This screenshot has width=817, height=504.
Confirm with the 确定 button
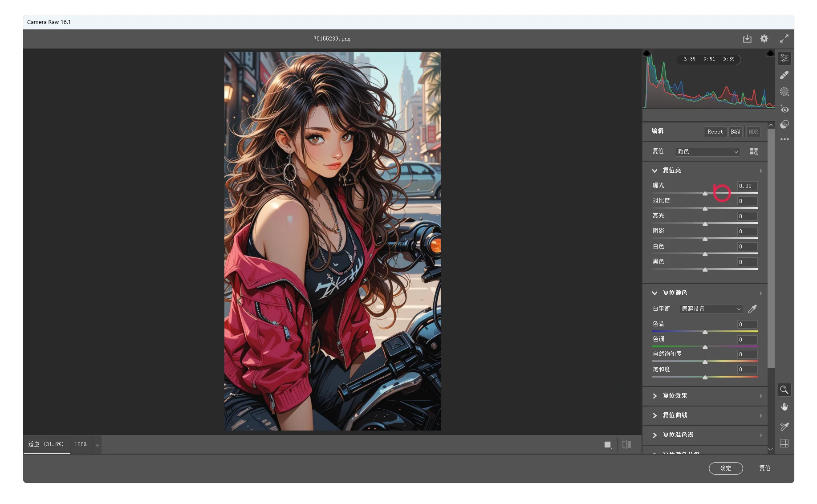point(726,468)
